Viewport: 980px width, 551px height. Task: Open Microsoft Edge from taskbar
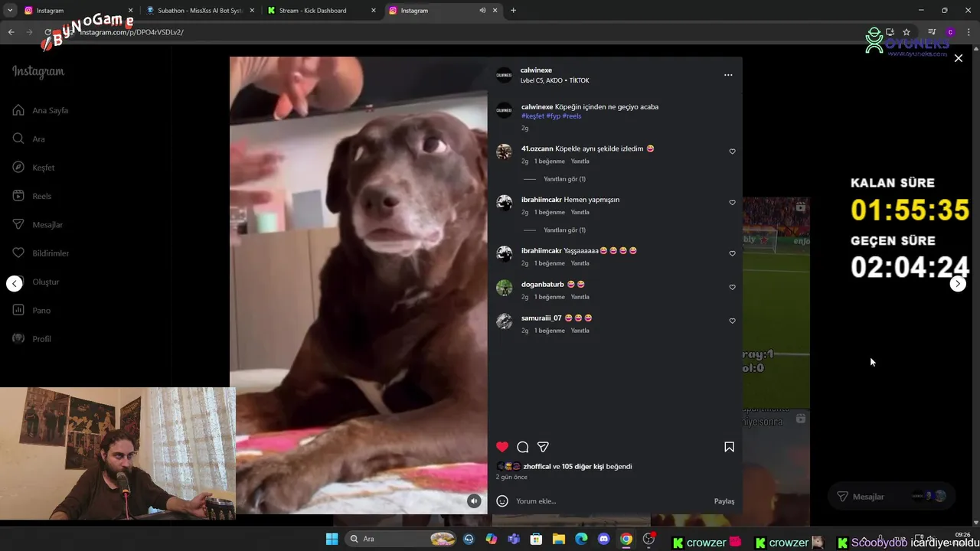click(581, 539)
